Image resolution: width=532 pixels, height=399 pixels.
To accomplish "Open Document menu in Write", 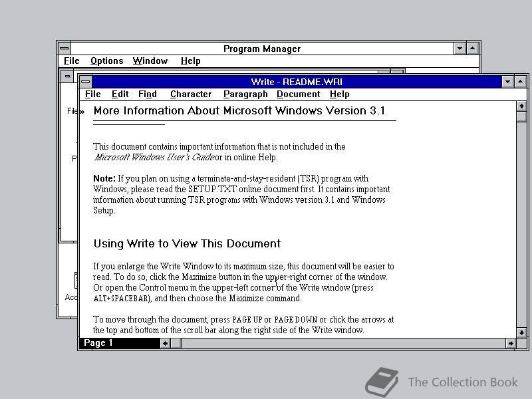I will [x=298, y=94].
